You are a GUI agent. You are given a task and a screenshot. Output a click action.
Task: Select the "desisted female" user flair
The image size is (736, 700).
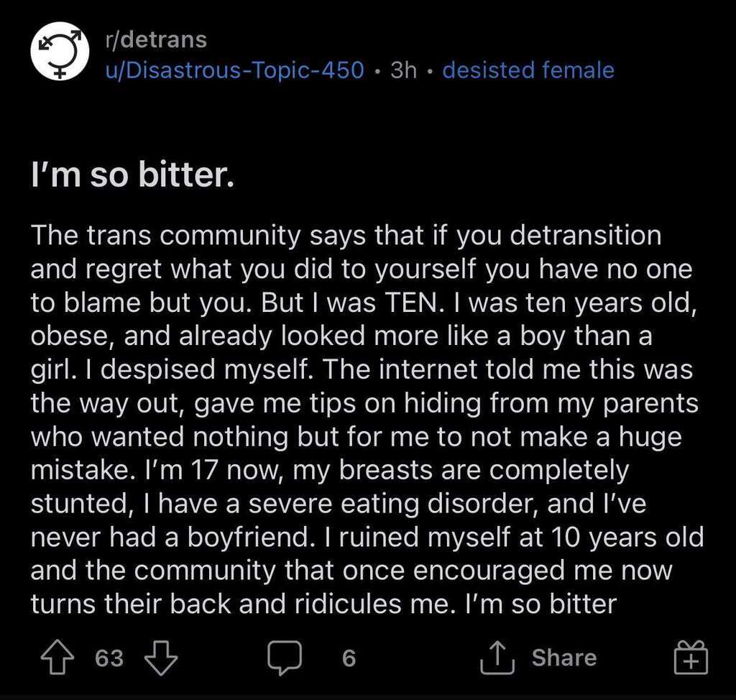coord(528,70)
